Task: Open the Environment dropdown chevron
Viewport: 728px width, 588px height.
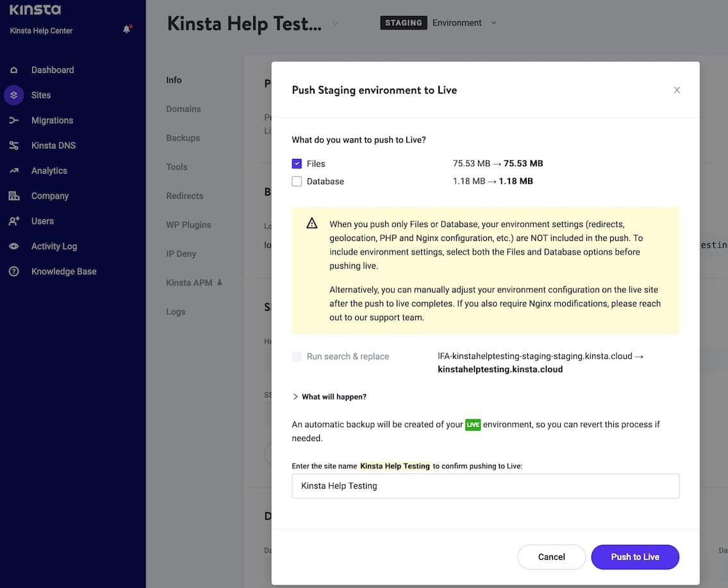Action: (x=493, y=22)
